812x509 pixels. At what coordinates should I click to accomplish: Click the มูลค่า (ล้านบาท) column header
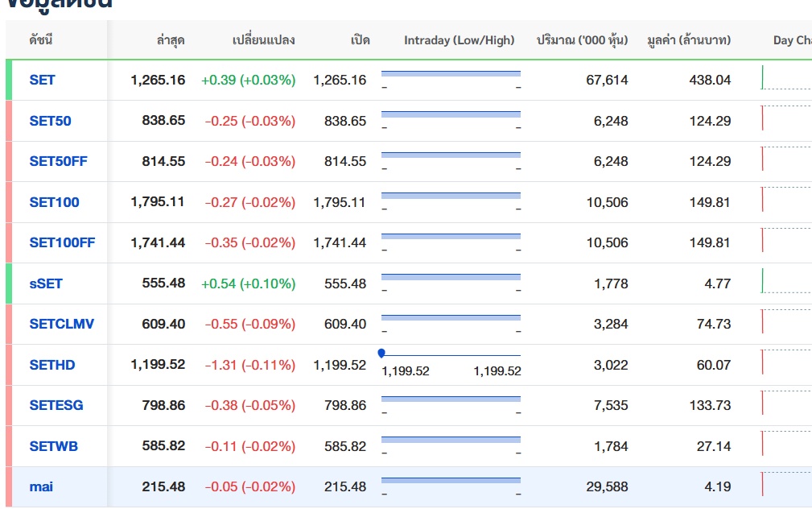pos(689,40)
